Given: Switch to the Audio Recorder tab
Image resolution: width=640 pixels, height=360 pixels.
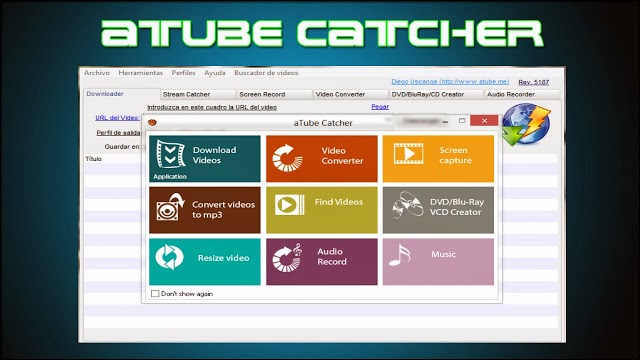Looking at the screenshot, I should coord(522,94).
